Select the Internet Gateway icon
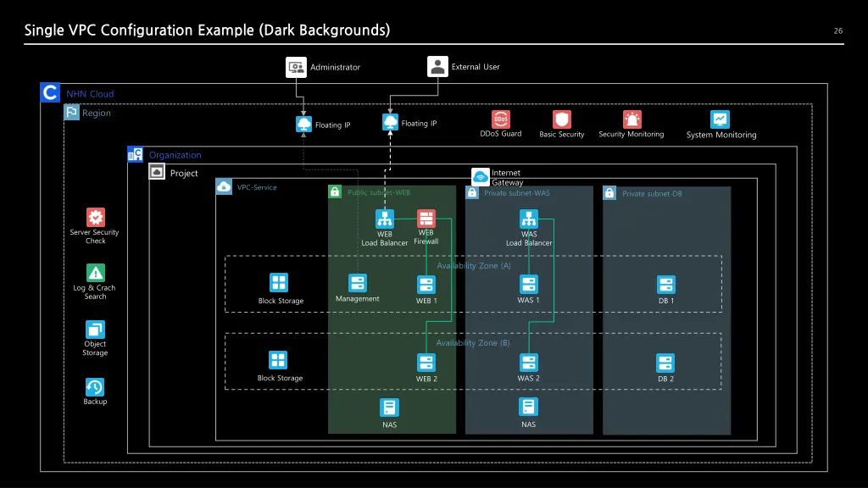This screenshot has height=488, width=868. point(480,177)
